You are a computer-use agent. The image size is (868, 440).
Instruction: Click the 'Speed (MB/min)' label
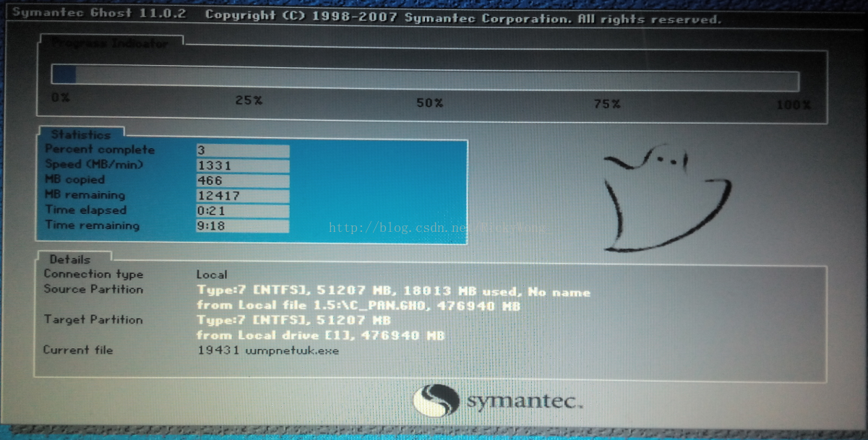click(x=94, y=165)
